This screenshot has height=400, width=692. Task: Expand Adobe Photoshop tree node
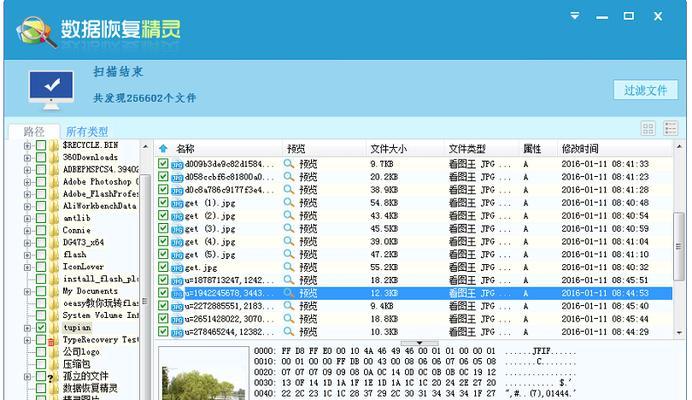click(x=27, y=182)
